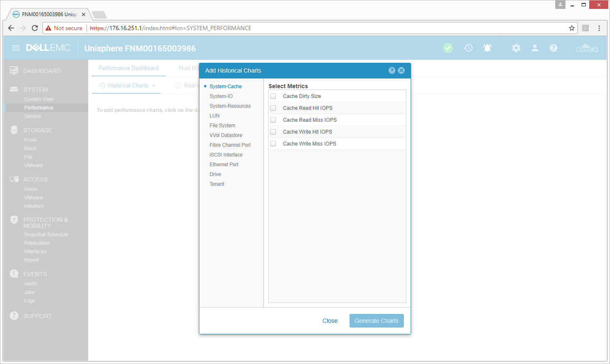Open Logs under Events
Image resolution: width=610 pixels, height=364 pixels.
click(30, 301)
